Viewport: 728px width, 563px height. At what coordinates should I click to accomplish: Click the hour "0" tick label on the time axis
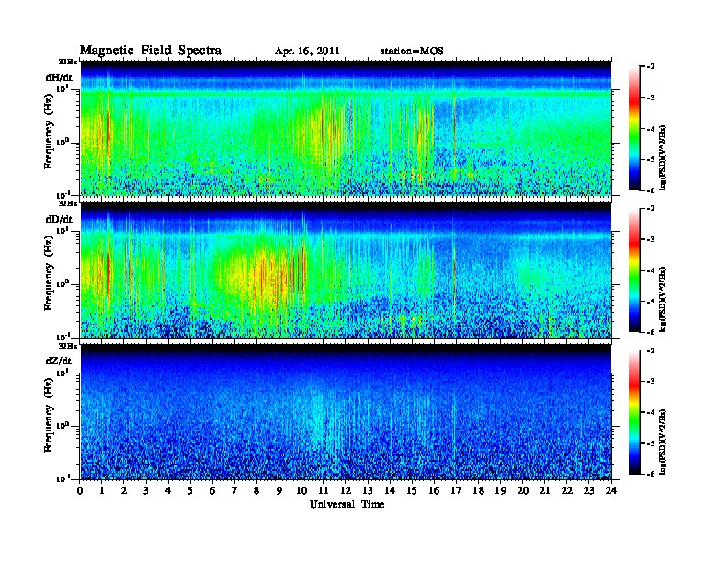(80, 490)
